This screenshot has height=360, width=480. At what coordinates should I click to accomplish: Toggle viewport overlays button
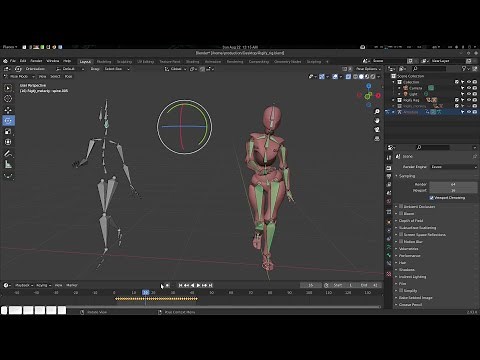[335, 77]
